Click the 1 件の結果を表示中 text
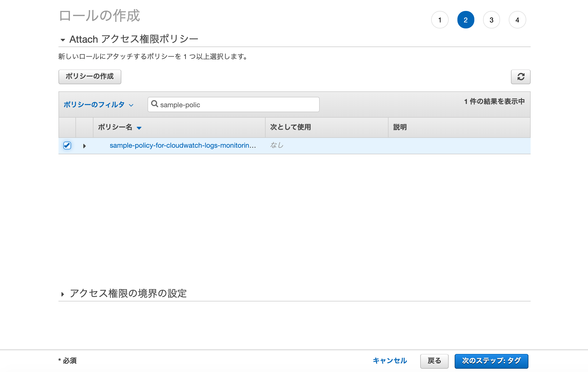 [x=494, y=101]
